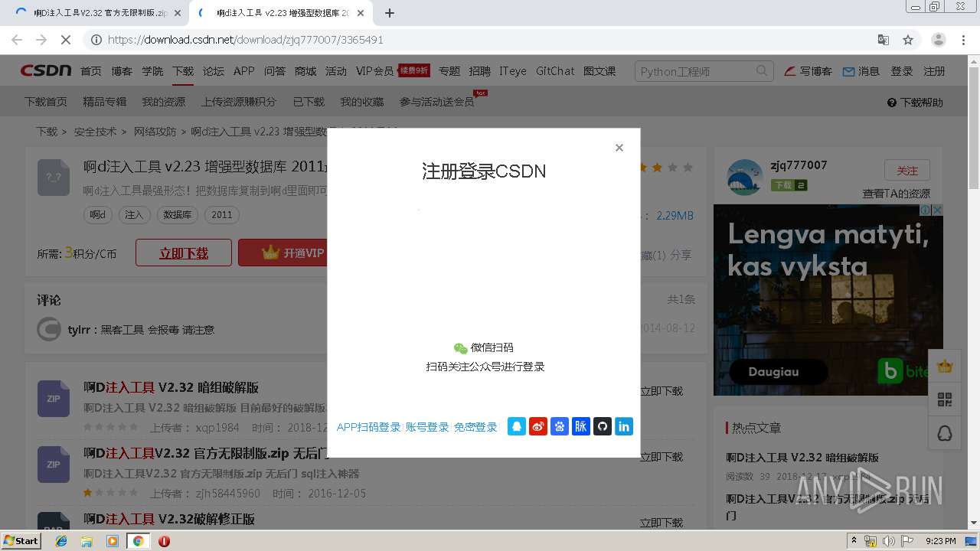Stop page loading button
The image size is (980, 551).
pos(66,40)
